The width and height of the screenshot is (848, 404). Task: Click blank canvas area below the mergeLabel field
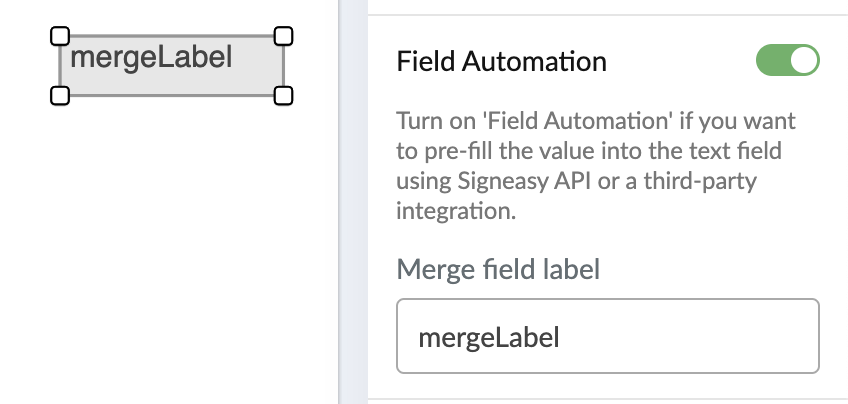tap(170, 250)
